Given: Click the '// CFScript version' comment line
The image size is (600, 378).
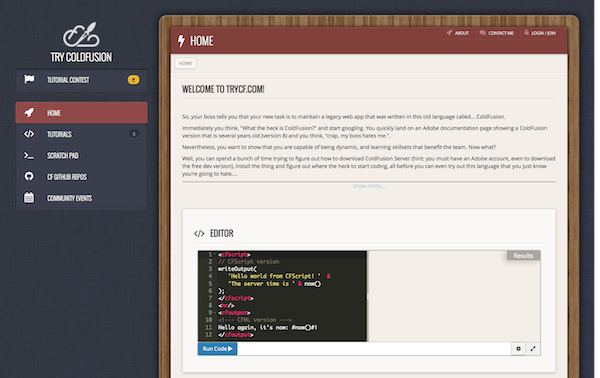Looking at the screenshot, I should pos(249,262).
